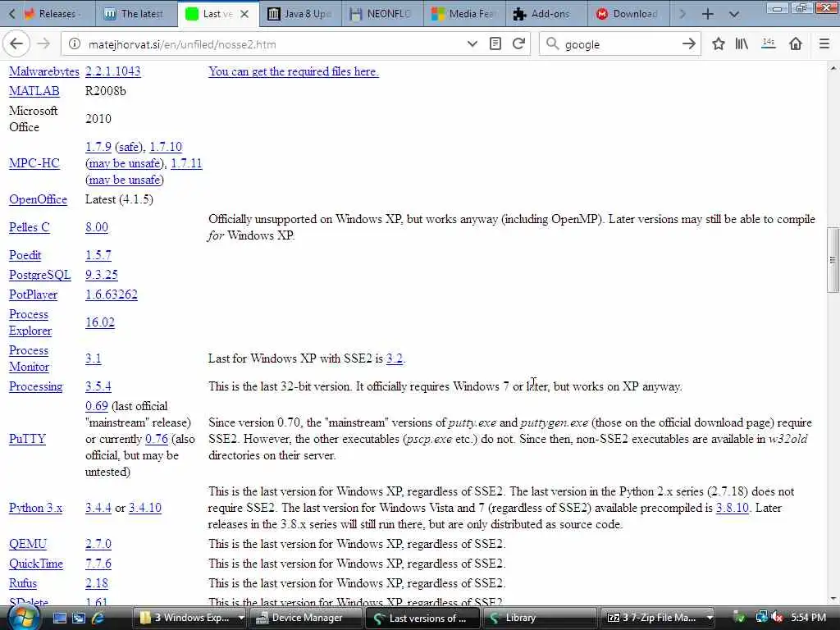Open Windows Explorer taskbar group
Viewport: 840px width, 630px height.
[192, 618]
